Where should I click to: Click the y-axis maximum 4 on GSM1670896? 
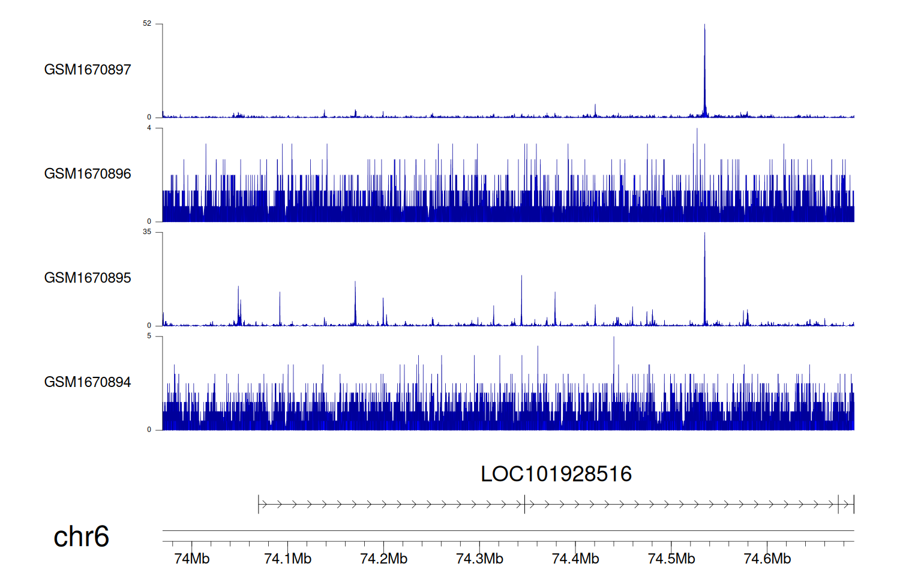click(x=149, y=128)
